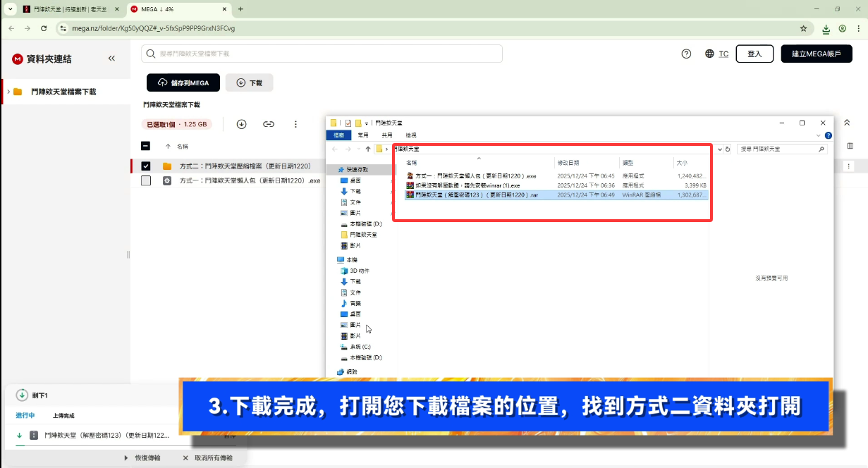The height and width of the screenshot is (468, 868).
Task: Check the 方式一 懶人包 .exe file checkbox
Action: pyautogui.click(x=146, y=180)
